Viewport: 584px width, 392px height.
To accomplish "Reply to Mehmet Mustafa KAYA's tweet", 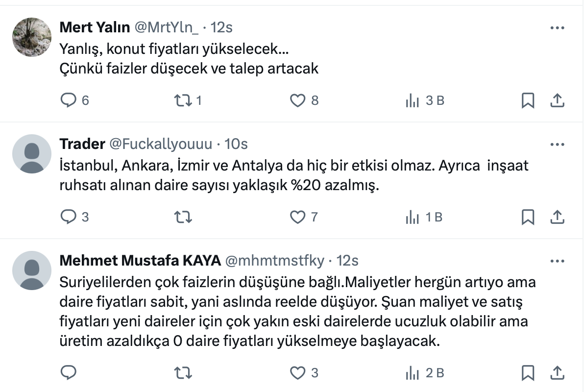I will click(68, 373).
